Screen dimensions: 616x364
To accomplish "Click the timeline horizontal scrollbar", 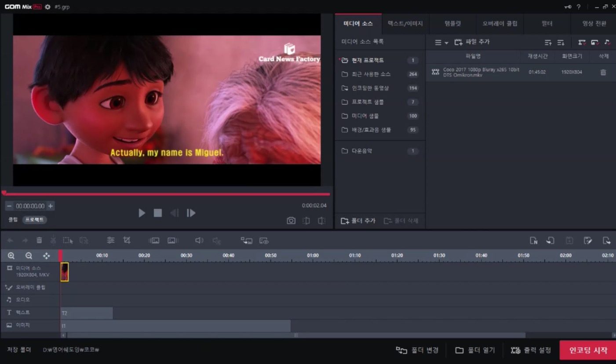I will (295, 335).
